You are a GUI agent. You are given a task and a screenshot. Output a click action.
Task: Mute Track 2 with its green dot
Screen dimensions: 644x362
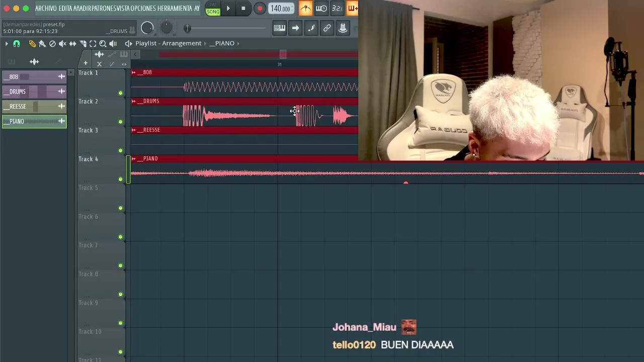120,122
